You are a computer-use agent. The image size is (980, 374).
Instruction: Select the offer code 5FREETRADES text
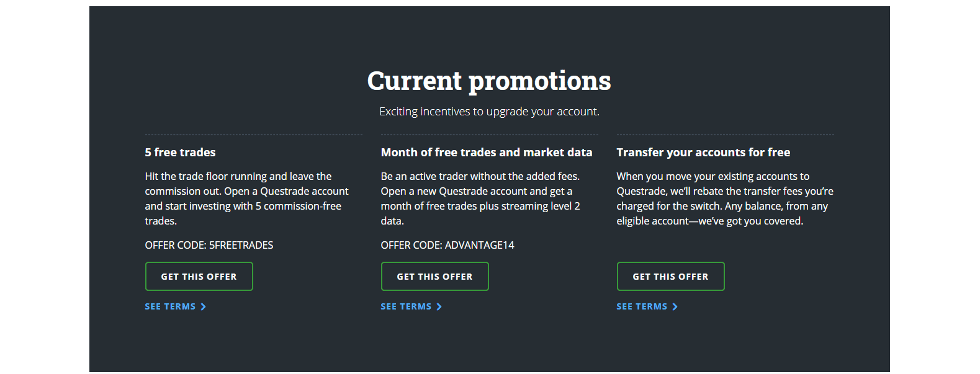coord(208,244)
